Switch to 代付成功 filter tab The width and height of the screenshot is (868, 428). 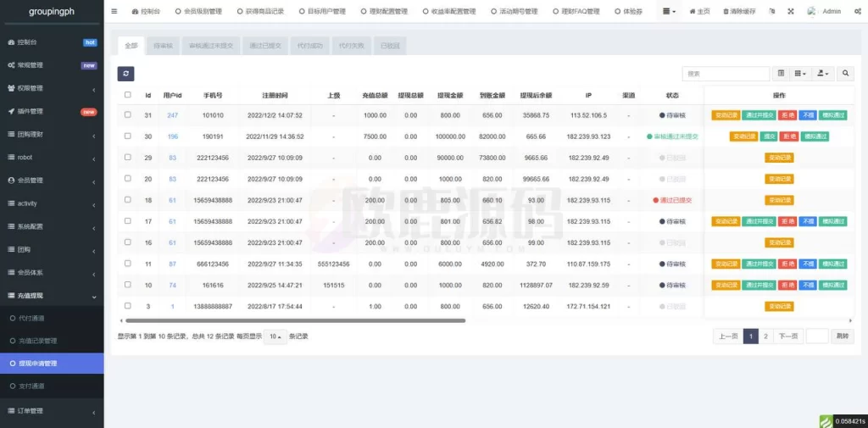coord(309,46)
